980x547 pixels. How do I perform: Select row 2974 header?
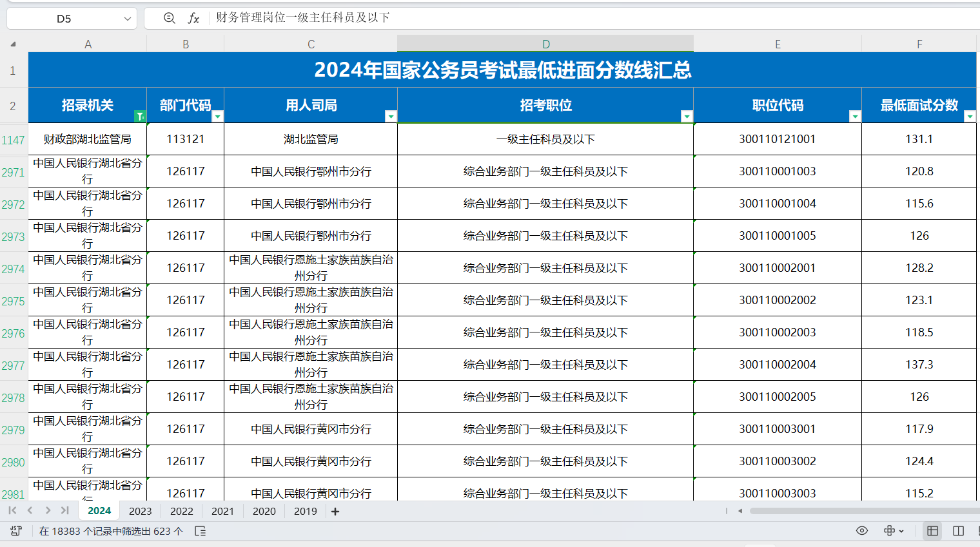pyautogui.click(x=13, y=269)
